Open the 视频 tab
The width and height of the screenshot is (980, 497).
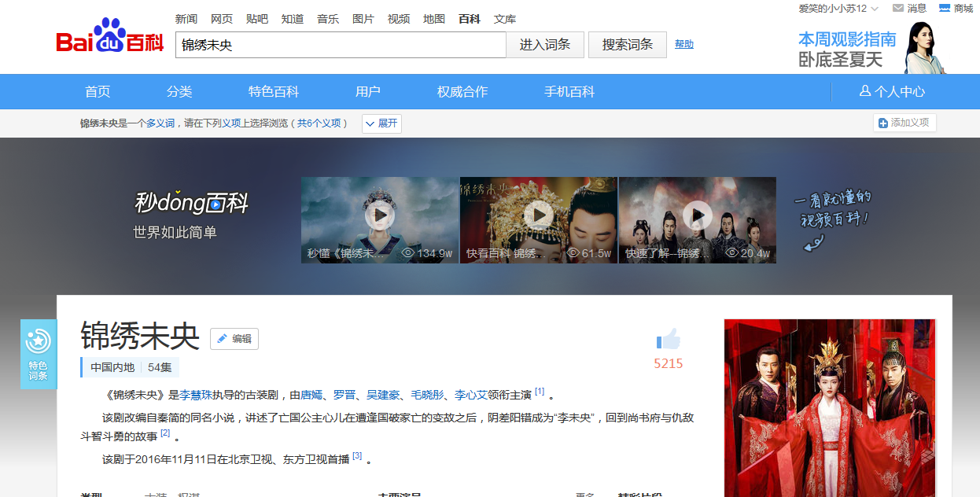pos(399,19)
